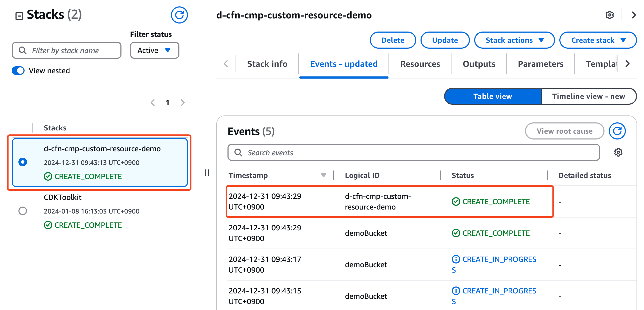This screenshot has width=644, height=310.
Task: Open the Outputs tab
Action: [x=479, y=64]
